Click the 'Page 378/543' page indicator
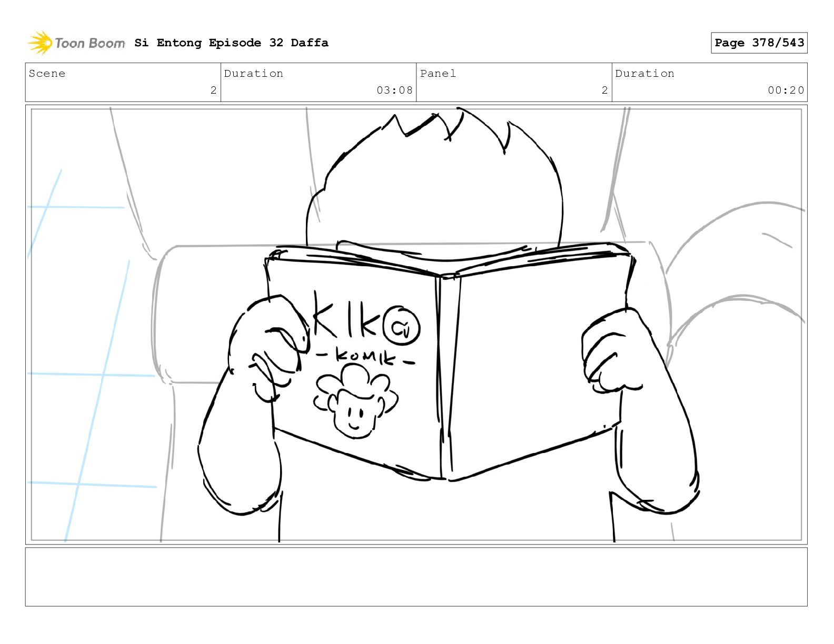Image resolution: width=834 pixels, height=644 pixels. 759,43
